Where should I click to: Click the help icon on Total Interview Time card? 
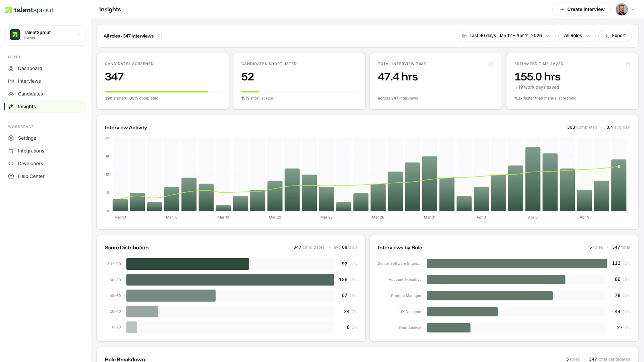(x=491, y=64)
